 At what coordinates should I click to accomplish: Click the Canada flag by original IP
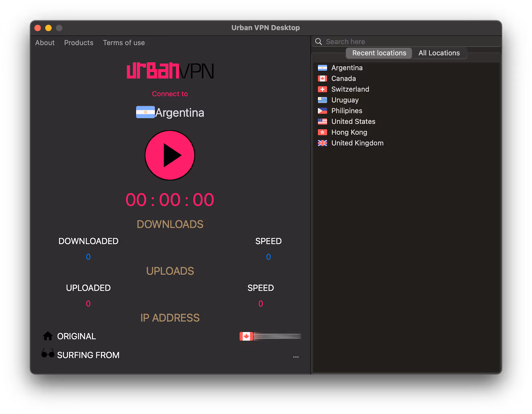click(246, 336)
